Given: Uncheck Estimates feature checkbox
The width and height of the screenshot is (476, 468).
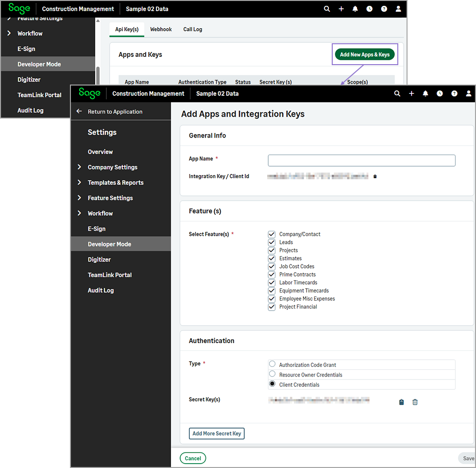Looking at the screenshot, I should [272, 259].
